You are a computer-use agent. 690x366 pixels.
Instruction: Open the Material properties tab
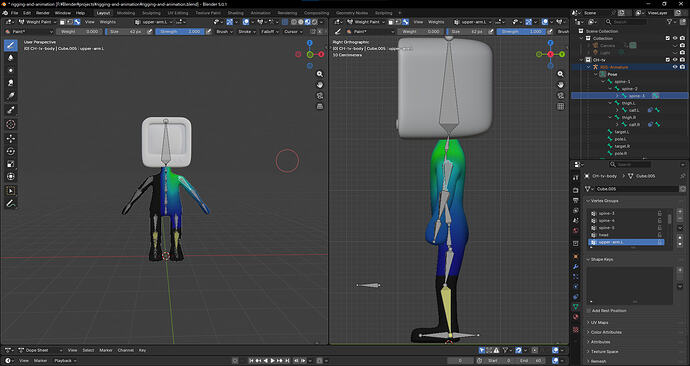pos(576,317)
